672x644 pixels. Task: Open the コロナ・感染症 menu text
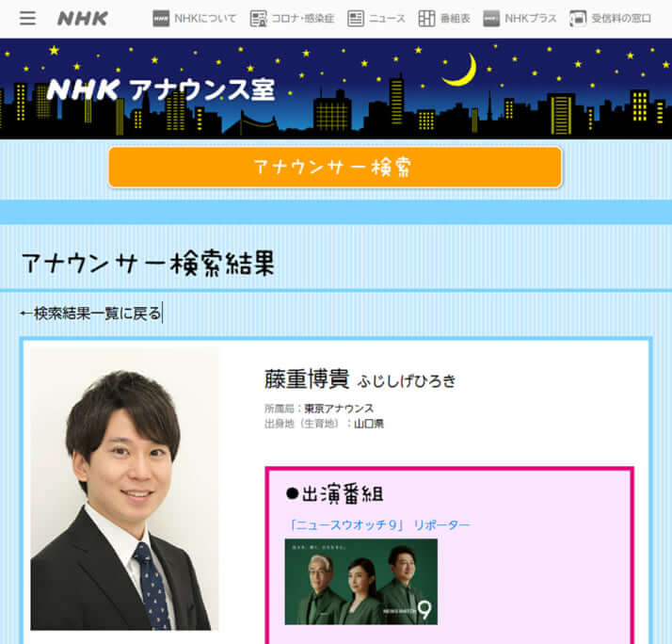point(302,19)
